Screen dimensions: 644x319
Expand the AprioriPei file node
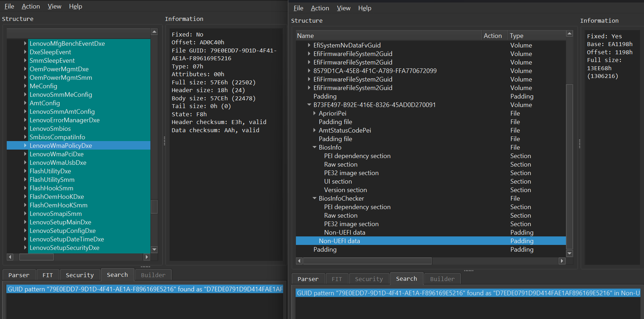tap(314, 113)
